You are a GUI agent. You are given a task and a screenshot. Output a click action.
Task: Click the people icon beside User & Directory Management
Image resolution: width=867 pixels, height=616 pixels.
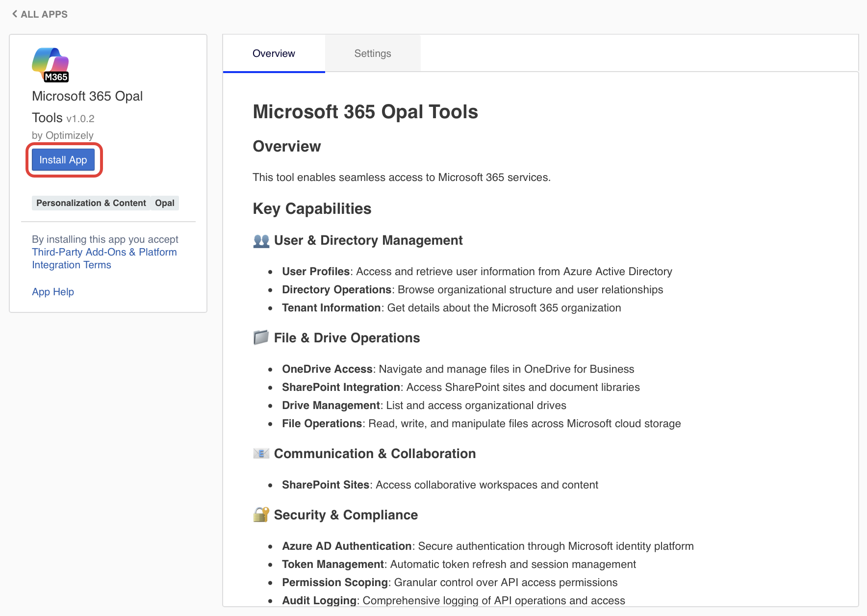tap(261, 241)
